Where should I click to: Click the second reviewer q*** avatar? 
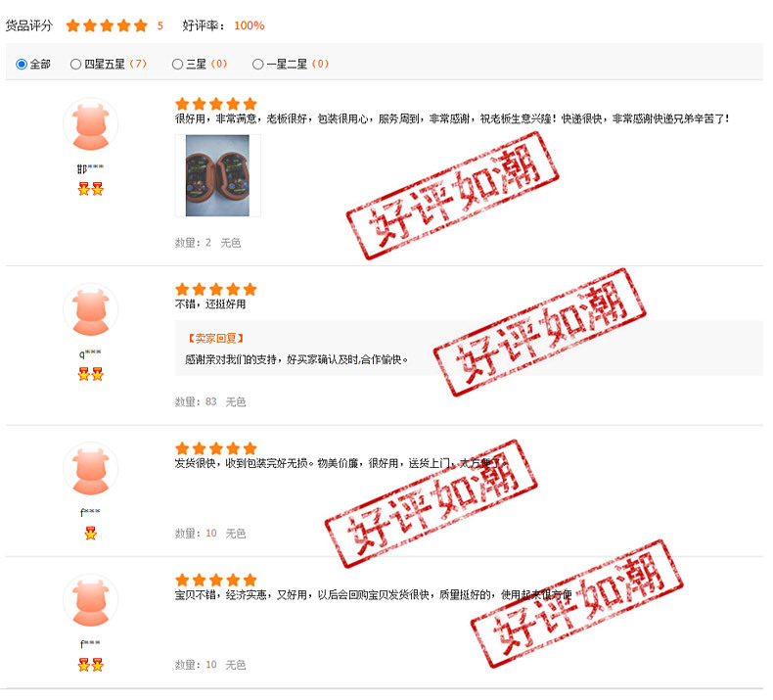click(x=91, y=310)
